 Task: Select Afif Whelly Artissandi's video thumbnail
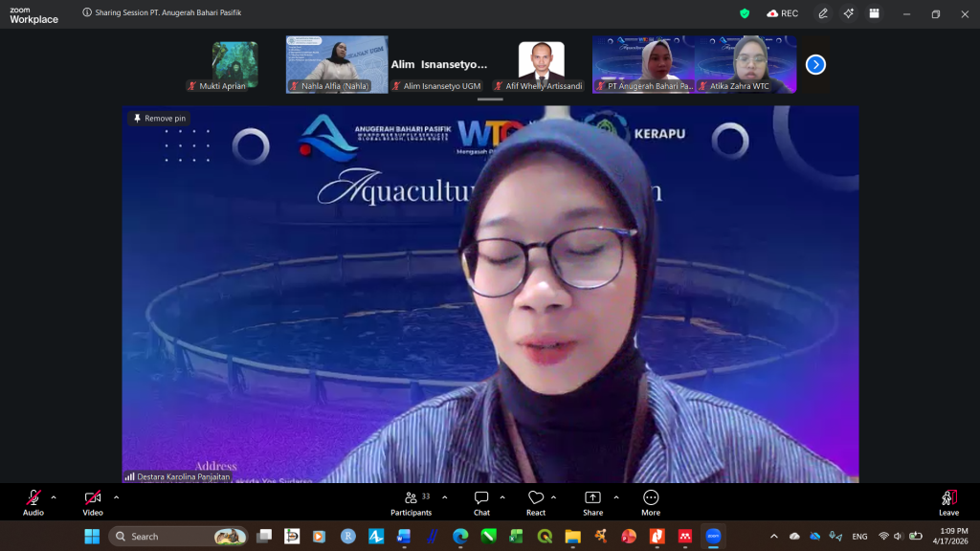[x=541, y=63]
